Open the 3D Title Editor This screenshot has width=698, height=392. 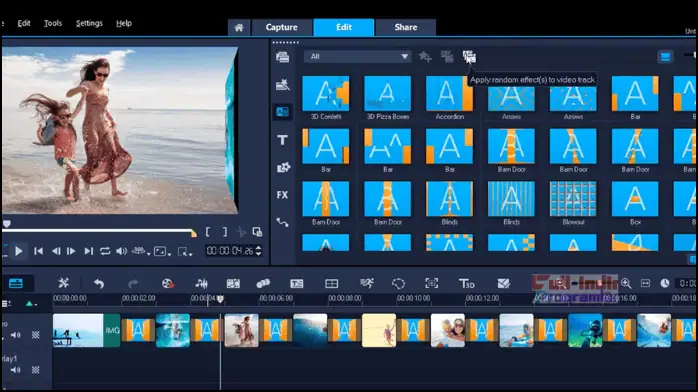pos(467,283)
